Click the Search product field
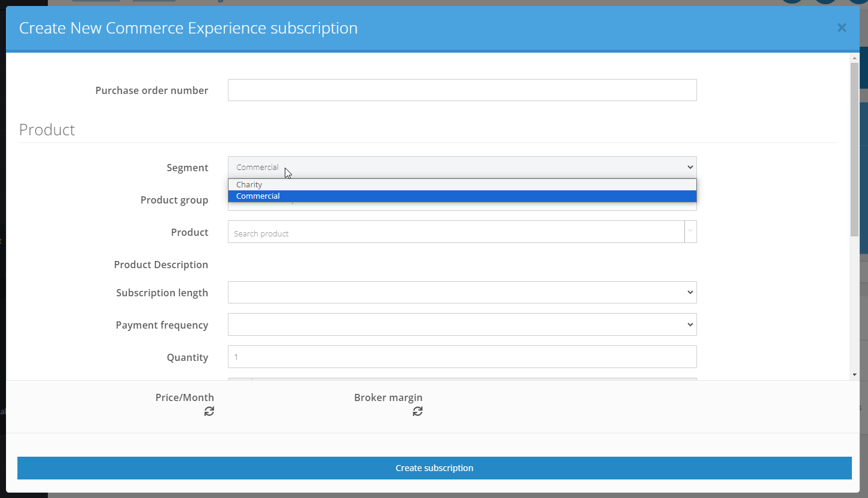The width and height of the screenshot is (868, 498). [456, 232]
